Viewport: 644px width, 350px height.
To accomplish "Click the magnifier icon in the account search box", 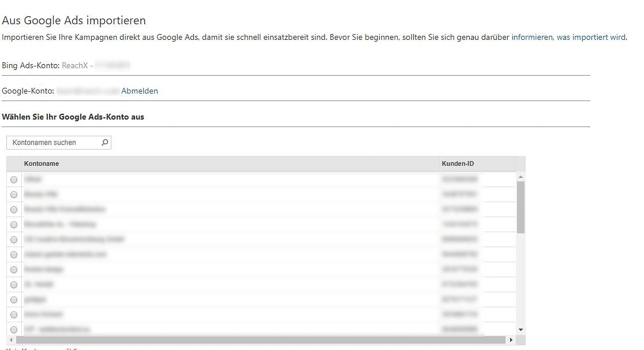I will 104,142.
